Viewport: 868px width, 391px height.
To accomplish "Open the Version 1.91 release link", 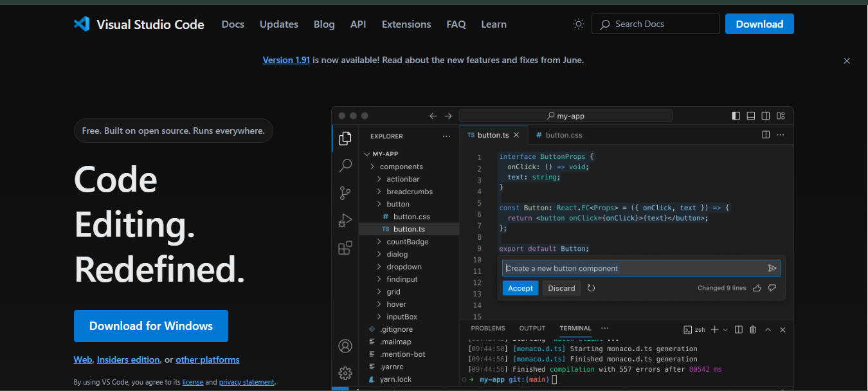I will tap(286, 60).
